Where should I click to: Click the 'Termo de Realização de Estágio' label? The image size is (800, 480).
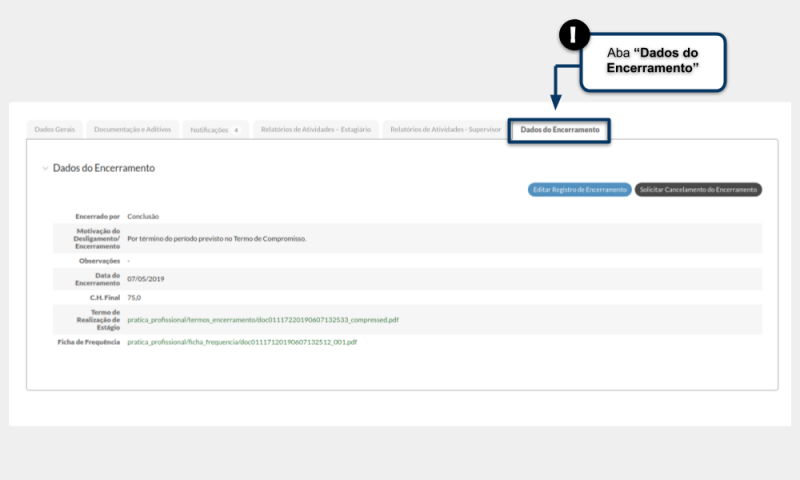click(x=98, y=320)
